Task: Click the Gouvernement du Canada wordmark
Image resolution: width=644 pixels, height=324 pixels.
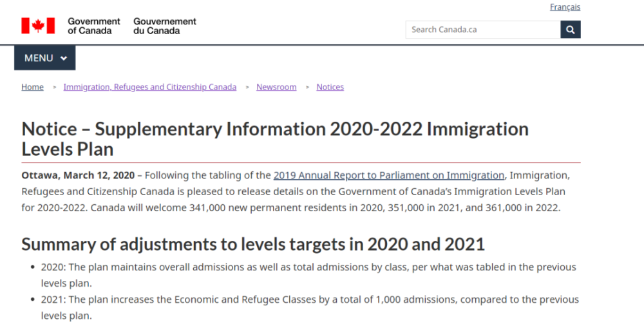Action: (165, 26)
